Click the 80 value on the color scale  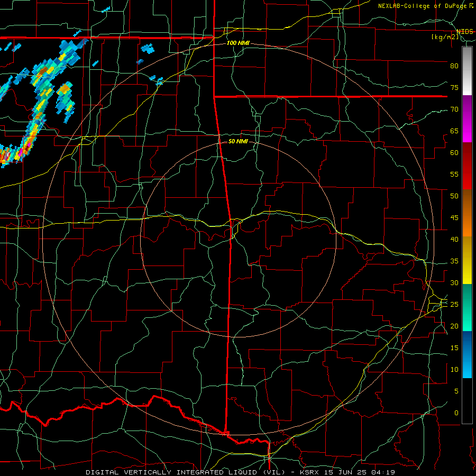454,66
